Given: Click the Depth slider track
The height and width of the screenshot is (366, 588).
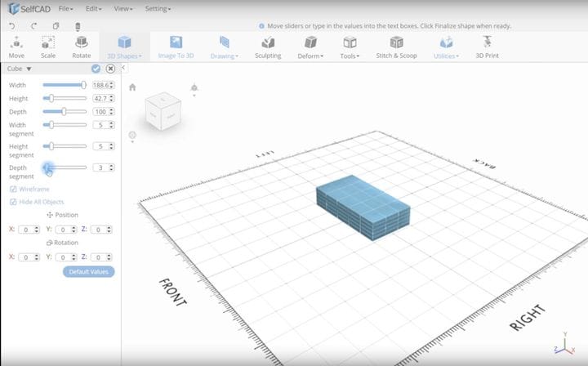Looking at the screenshot, I should tap(65, 111).
